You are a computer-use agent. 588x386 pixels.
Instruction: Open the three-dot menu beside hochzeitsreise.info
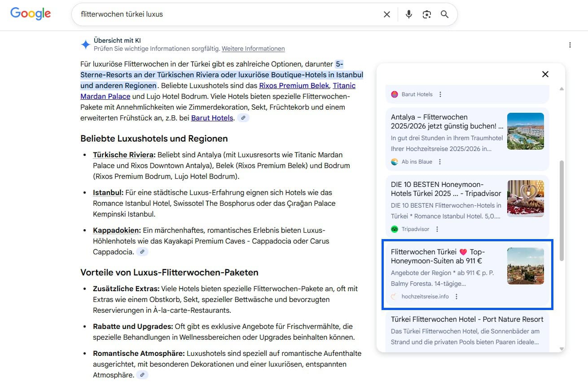coord(456,296)
